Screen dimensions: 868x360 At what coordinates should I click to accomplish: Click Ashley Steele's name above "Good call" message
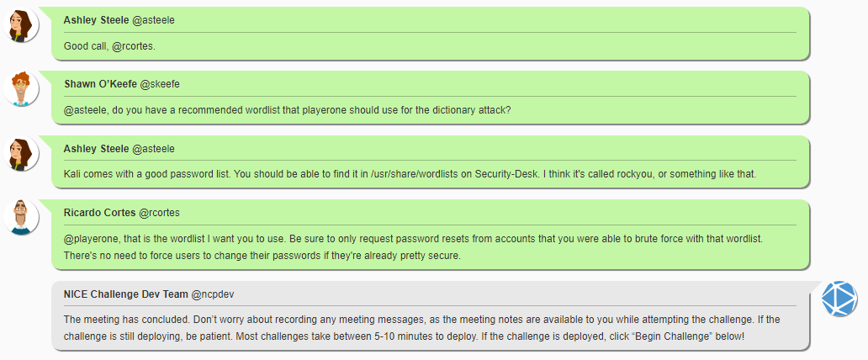(96, 19)
